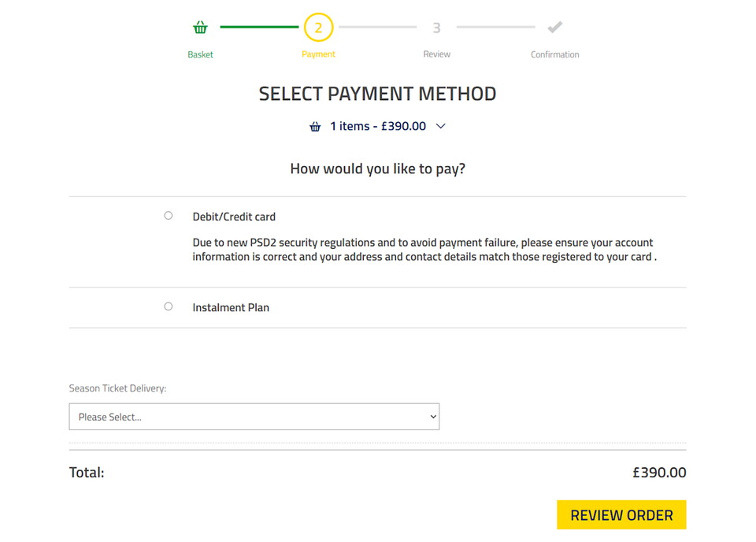
Task: Click the Review step label
Action: (436, 54)
